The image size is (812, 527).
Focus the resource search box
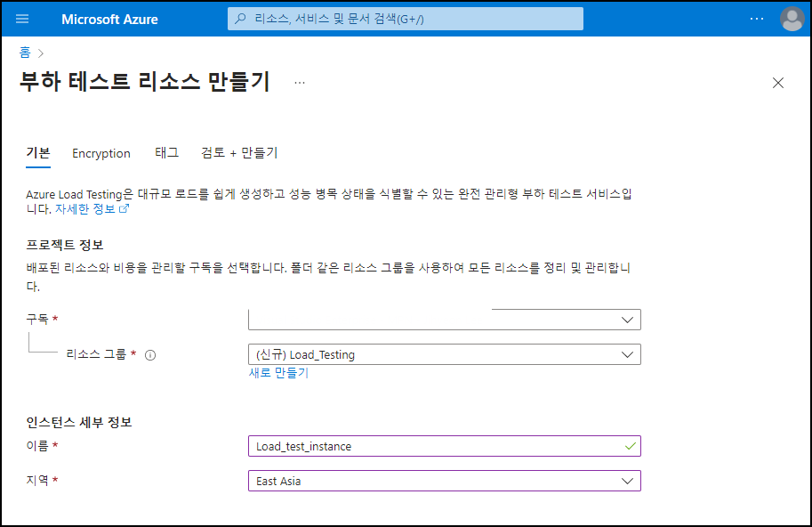coord(406,20)
